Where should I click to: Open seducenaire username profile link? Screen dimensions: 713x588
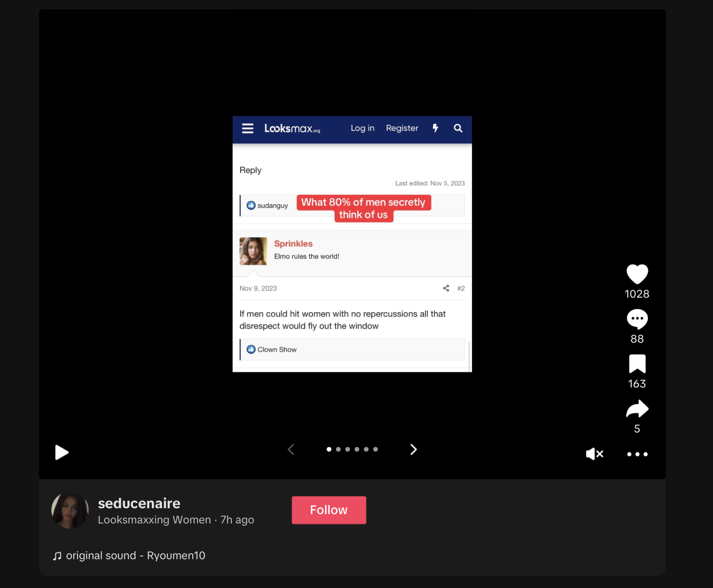(139, 503)
